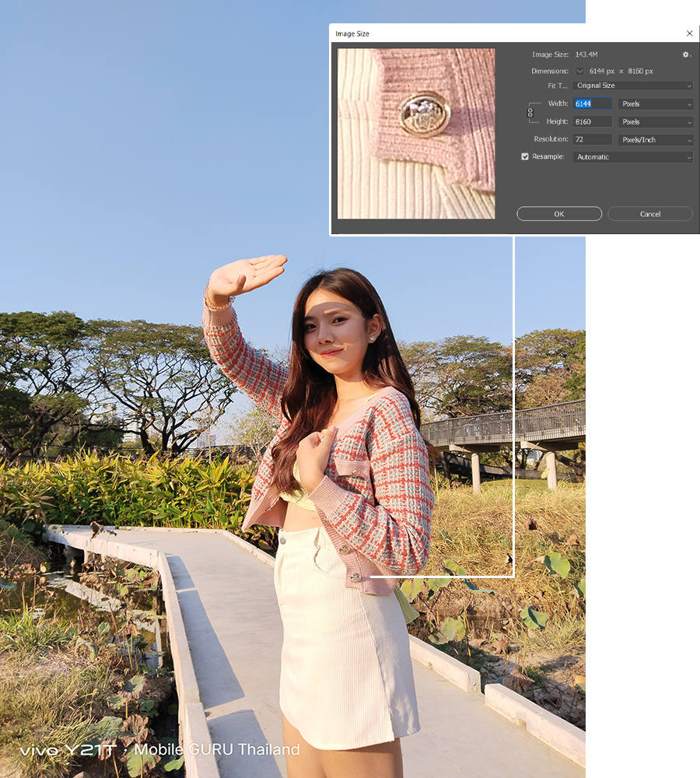Open the Image Size gear settings menu
700x778 pixels.
tap(686, 55)
